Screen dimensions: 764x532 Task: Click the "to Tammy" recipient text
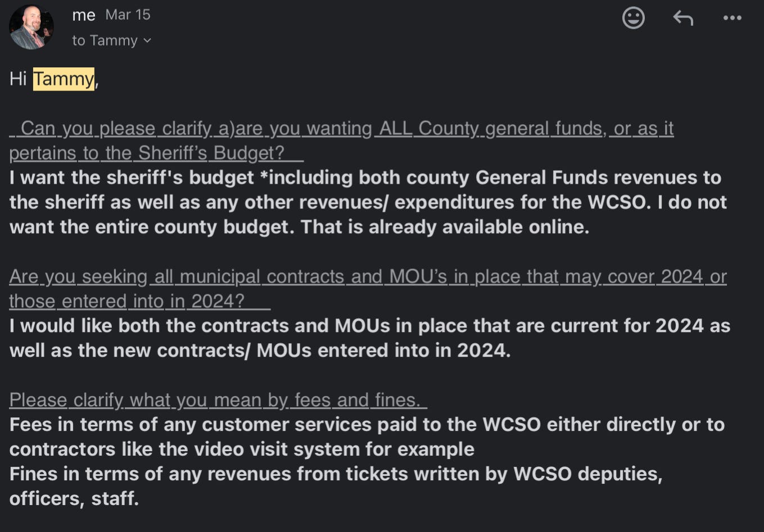click(105, 41)
